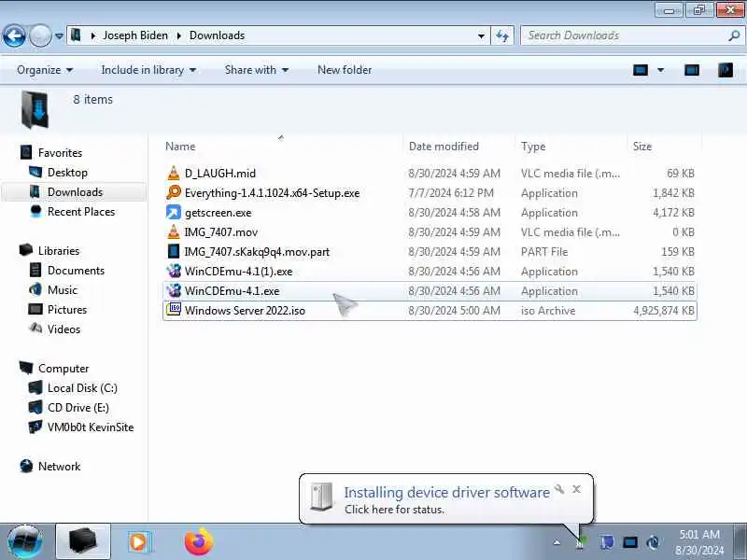Select file name Windows Server 2022.iso
747x560 pixels.
point(245,311)
